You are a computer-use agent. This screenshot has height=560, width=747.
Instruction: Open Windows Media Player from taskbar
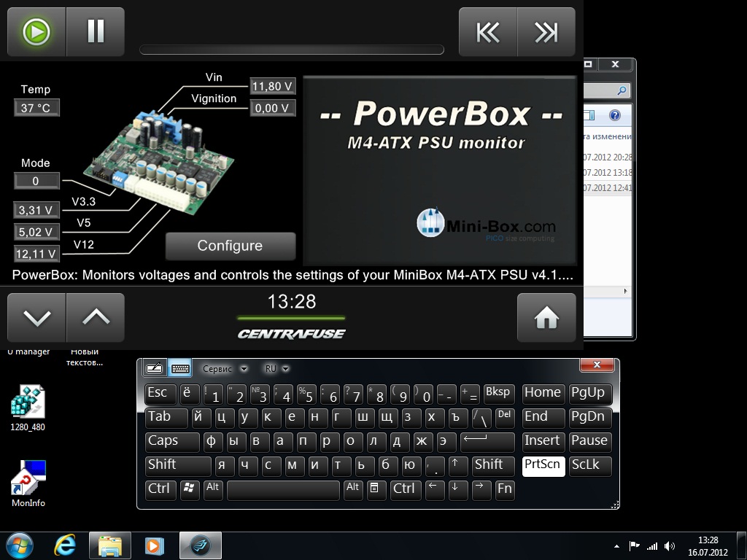click(x=155, y=545)
